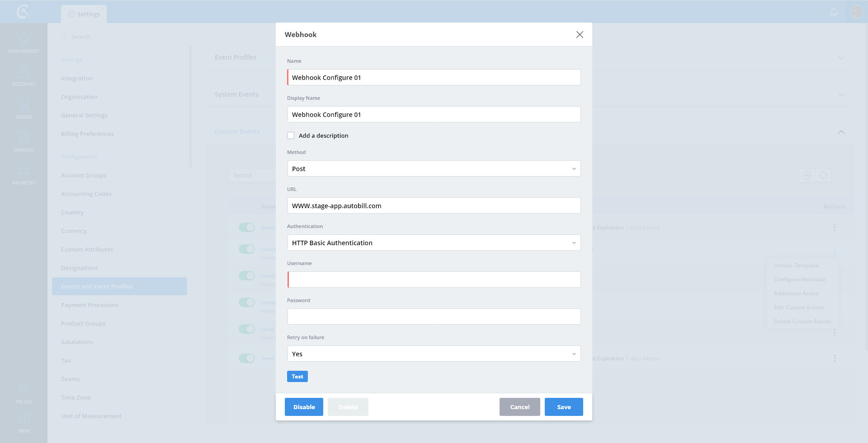Toggle the last custom event switch
This screenshot has width=868, height=443.
pos(247,359)
